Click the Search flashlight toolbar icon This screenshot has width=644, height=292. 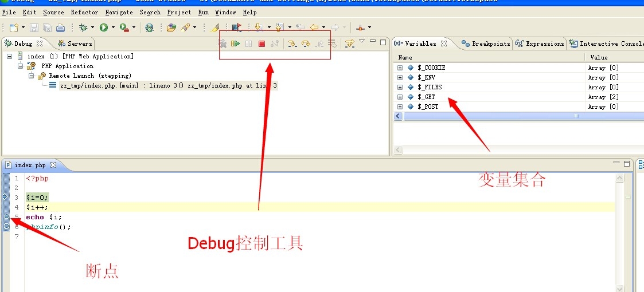point(185,27)
